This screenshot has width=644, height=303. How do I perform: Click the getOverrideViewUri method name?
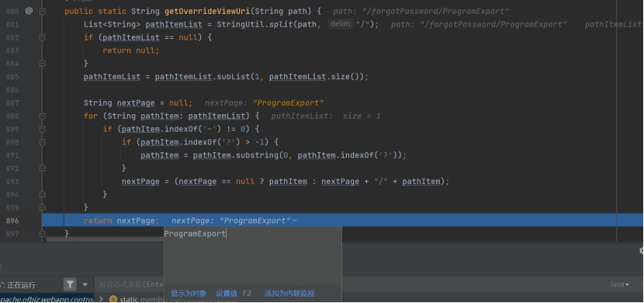[x=207, y=11]
